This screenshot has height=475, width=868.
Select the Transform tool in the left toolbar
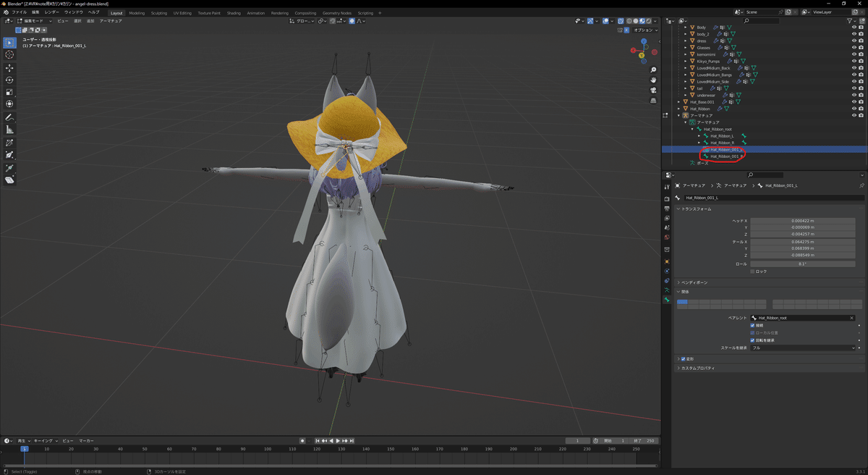(x=9, y=104)
